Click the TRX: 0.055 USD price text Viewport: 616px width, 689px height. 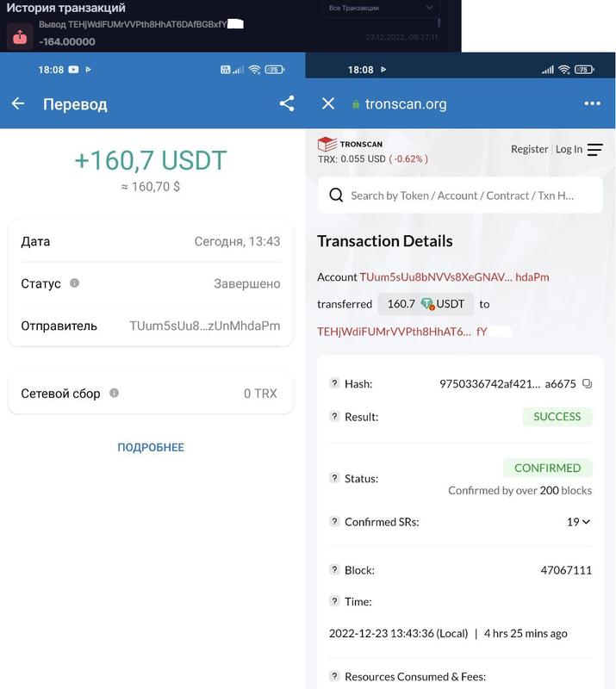352,159
